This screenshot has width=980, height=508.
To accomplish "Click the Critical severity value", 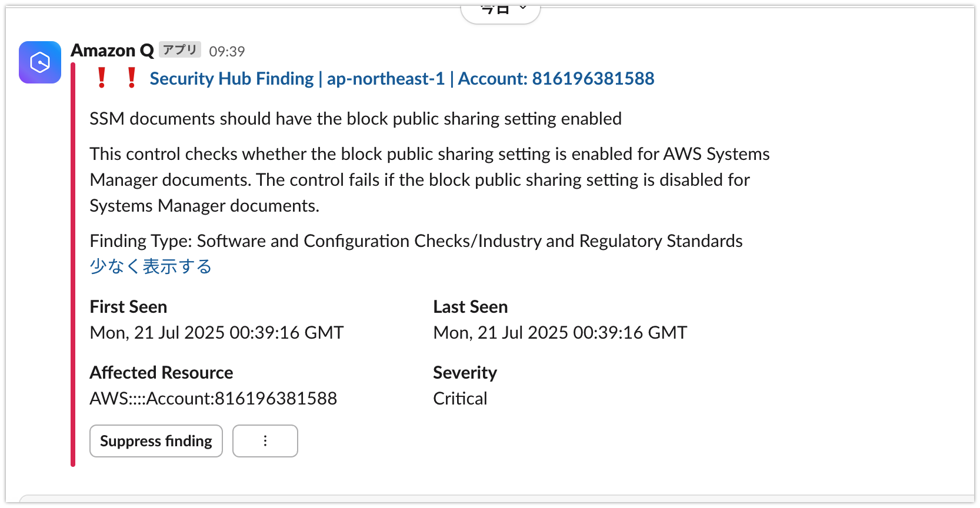I will pos(460,399).
